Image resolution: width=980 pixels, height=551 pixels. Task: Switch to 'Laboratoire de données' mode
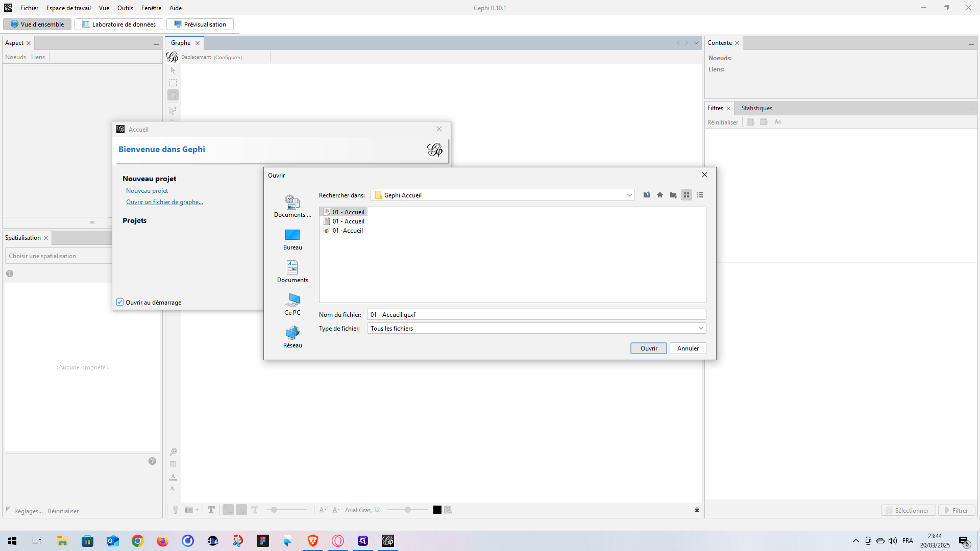click(x=119, y=24)
